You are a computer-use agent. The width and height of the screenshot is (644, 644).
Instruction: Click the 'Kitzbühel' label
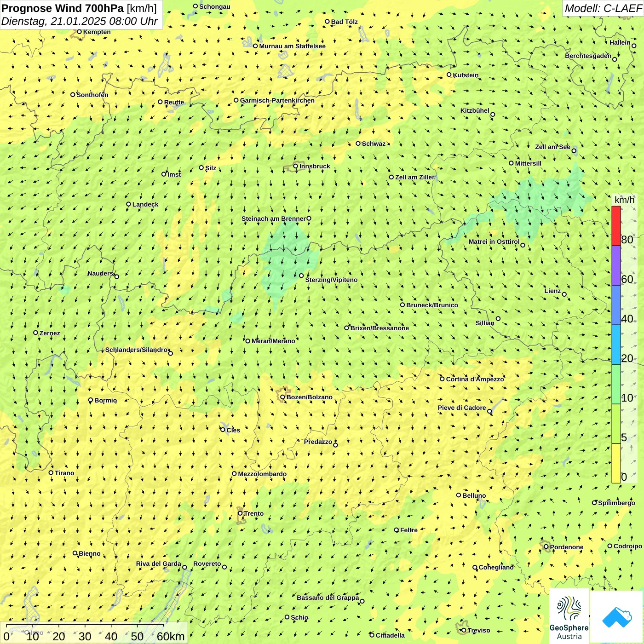point(475,110)
